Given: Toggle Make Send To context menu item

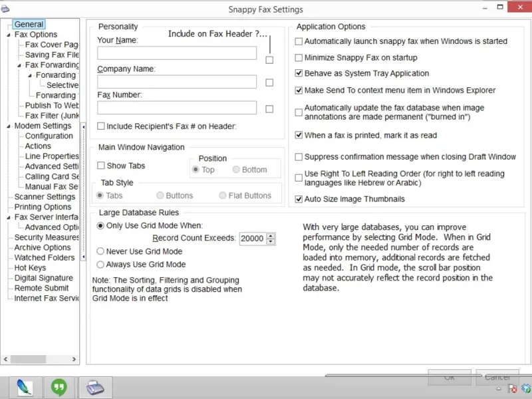Looking at the screenshot, I should coord(299,90).
